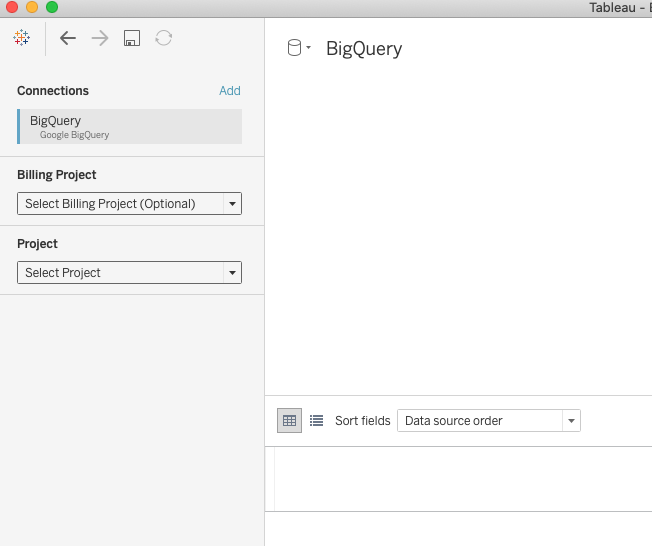Click the Connections heading
Viewport: 652px width, 546px height.
[53, 91]
